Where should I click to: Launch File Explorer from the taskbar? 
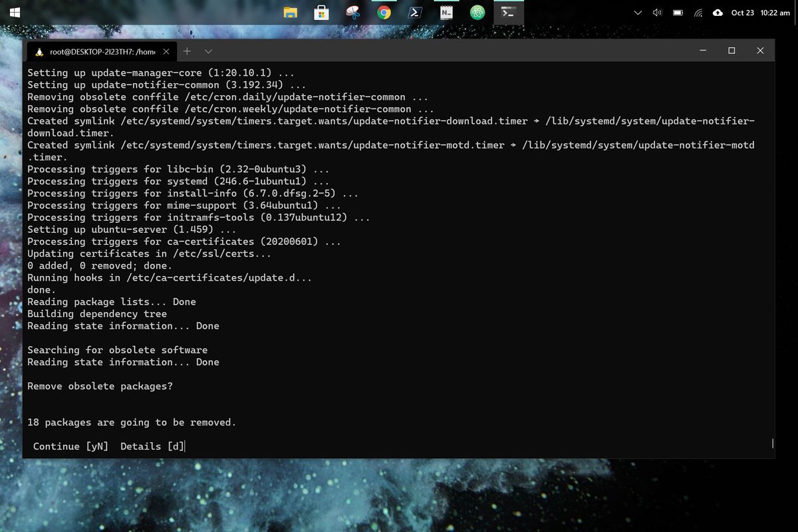291,11
